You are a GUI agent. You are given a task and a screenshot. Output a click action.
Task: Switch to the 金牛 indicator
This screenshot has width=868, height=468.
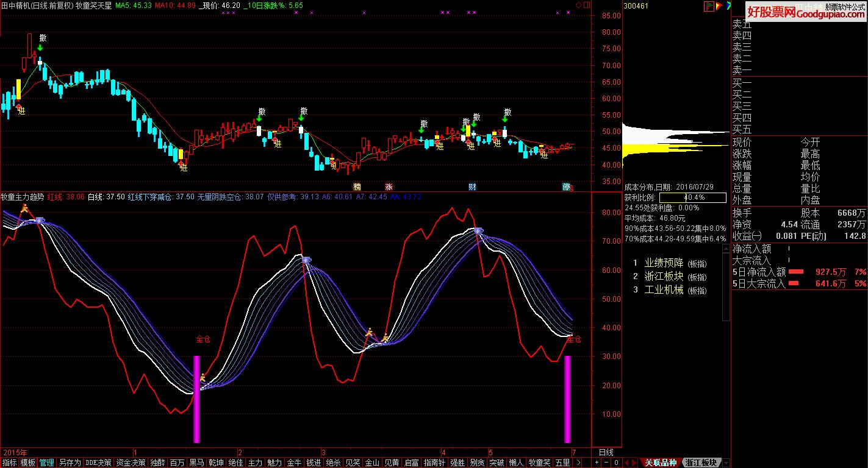coord(294,463)
